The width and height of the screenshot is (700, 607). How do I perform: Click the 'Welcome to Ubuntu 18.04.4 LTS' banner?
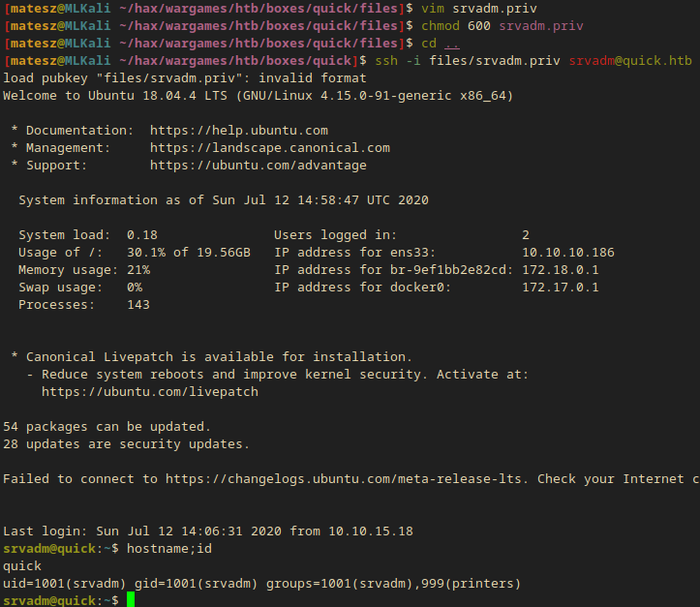[258, 95]
